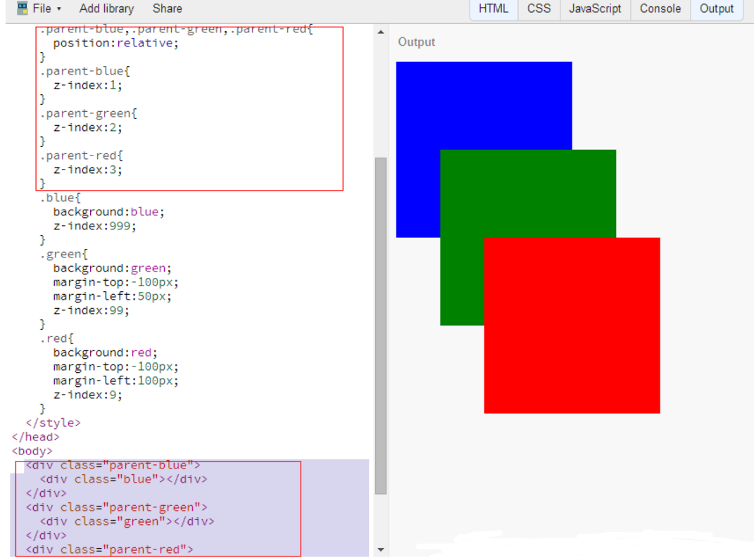Image resolution: width=754 pixels, height=560 pixels.
Task: Click the '.parent-green{' selector line
Action: click(89, 113)
